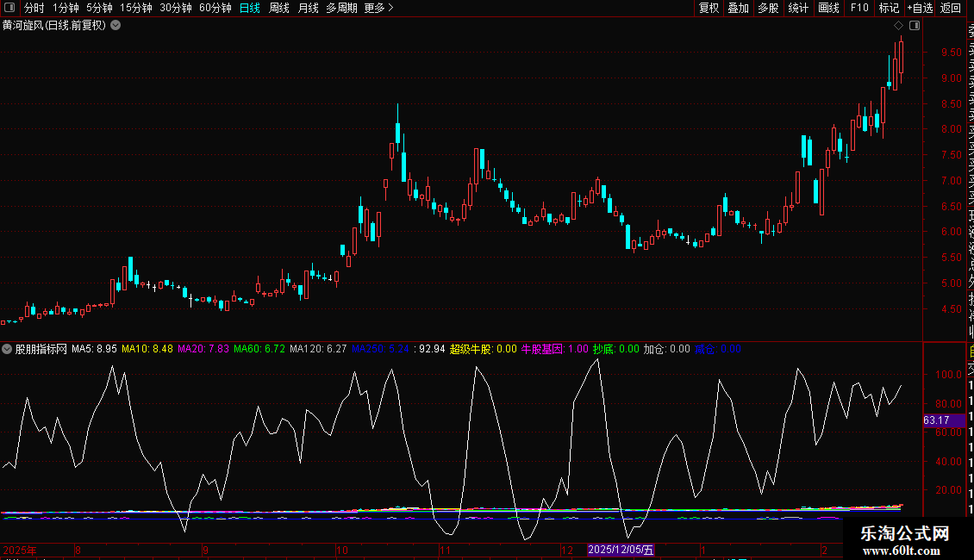Click the MA10: 8.48 value
This screenshot has height=560, width=974.
point(147,349)
